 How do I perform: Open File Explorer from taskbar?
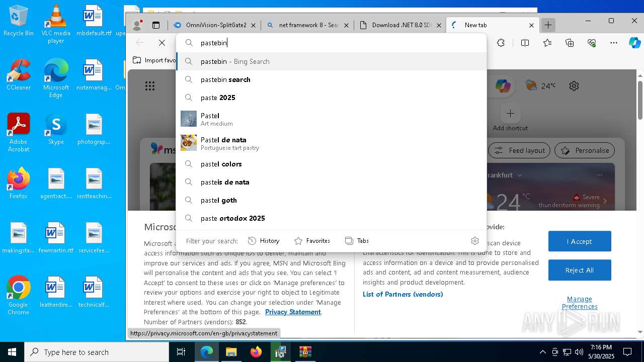point(231,352)
